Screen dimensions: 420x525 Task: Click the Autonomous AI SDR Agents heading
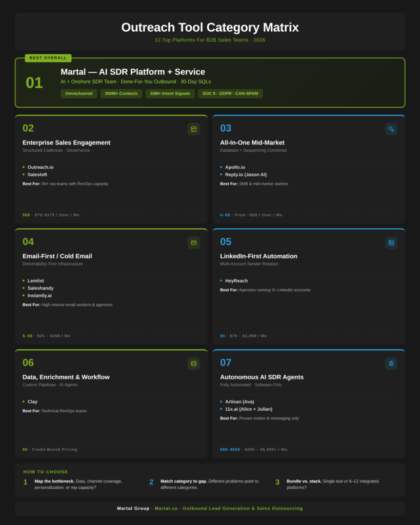pos(262,377)
